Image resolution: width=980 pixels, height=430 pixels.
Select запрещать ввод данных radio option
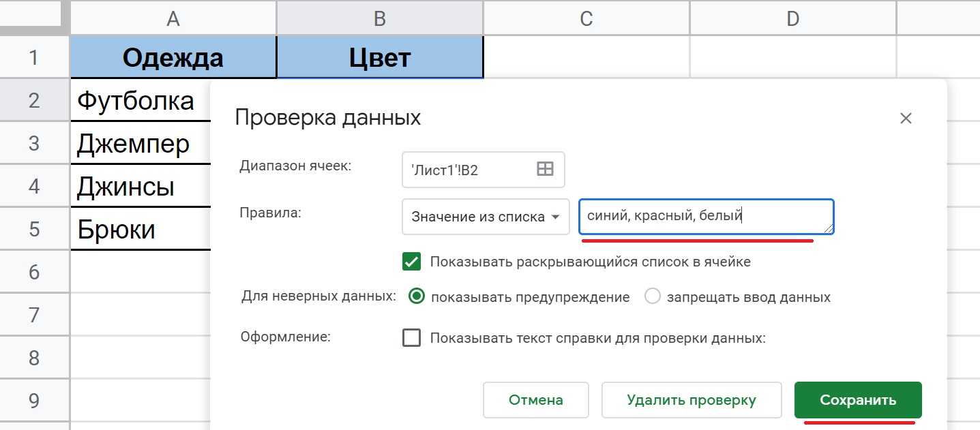653,297
